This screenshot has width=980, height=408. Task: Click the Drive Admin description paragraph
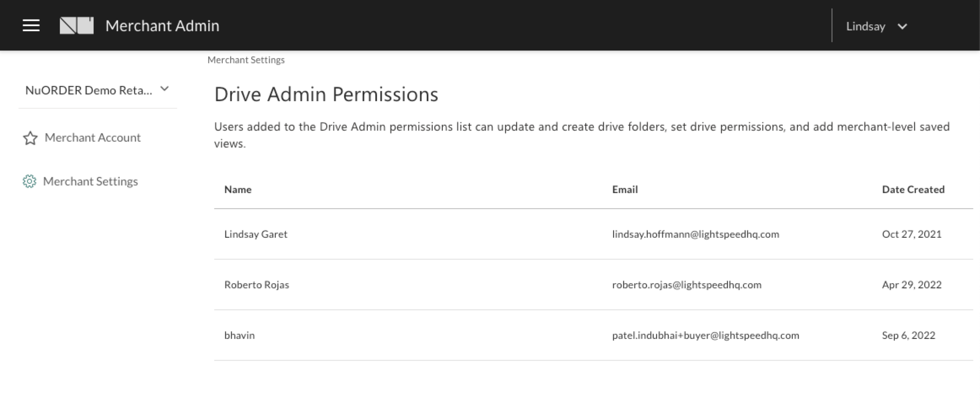pos(582,135)
